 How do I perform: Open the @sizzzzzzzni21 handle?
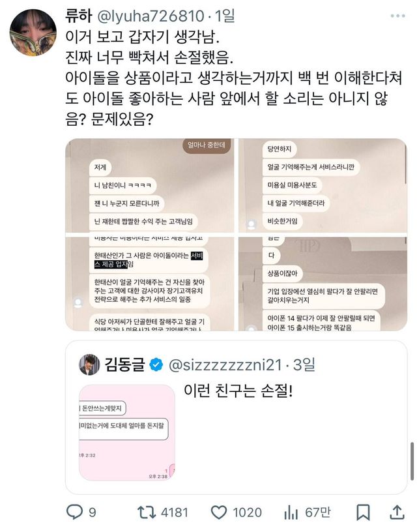tap(225, 365)
